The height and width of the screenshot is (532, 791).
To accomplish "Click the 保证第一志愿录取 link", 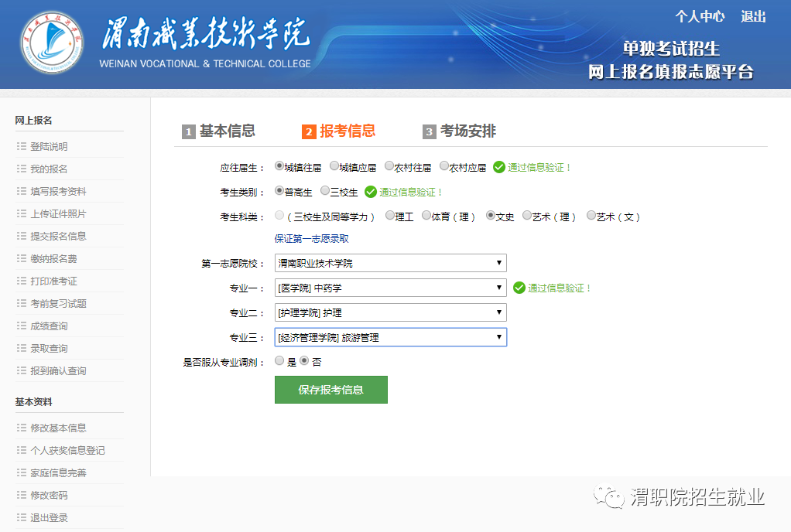I will [x=312, y=238].
